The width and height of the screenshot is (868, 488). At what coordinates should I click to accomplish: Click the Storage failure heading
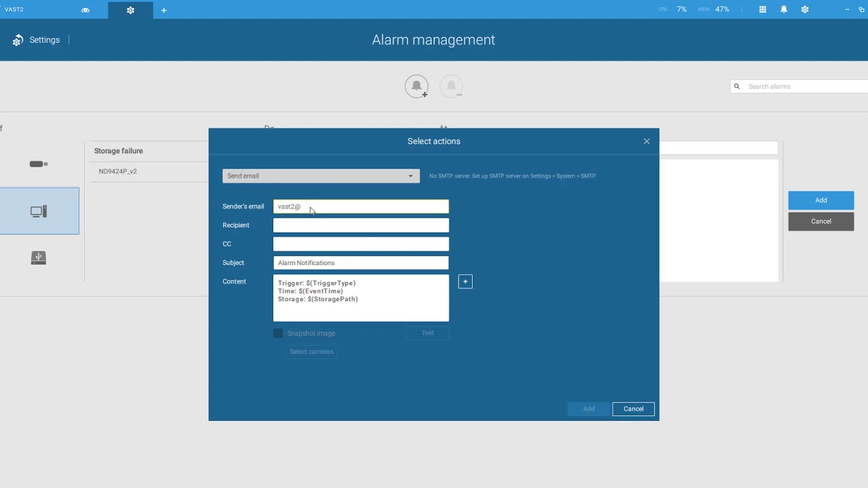119,150
